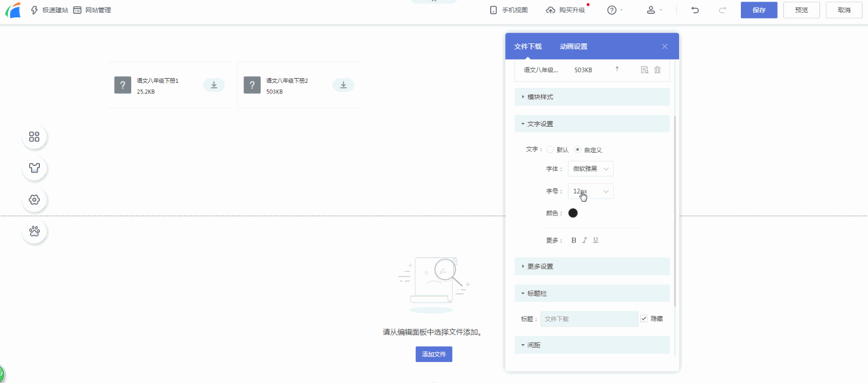Select the 动画设置 tab
Viewport: 868px width, 383px height.
pos(573,46)
